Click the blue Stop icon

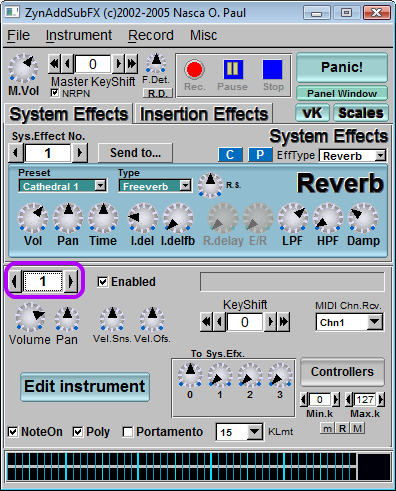pos(272,69)
